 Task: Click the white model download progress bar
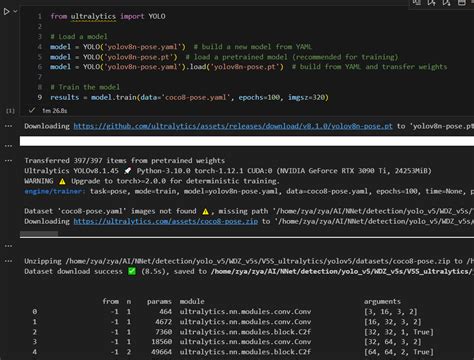(x=247, y=141)
